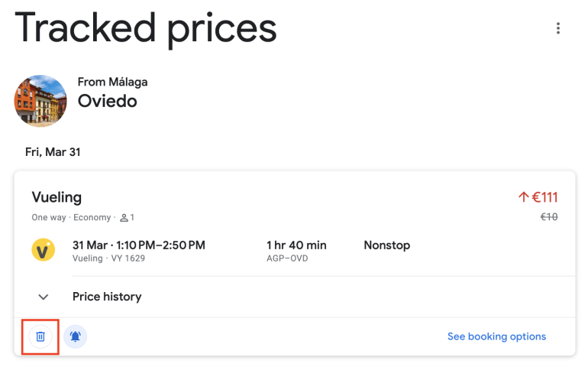Click the yellow Vueling airline logo
The width and height of the screenshot is (588, 367).
click(x=43, y=251)
